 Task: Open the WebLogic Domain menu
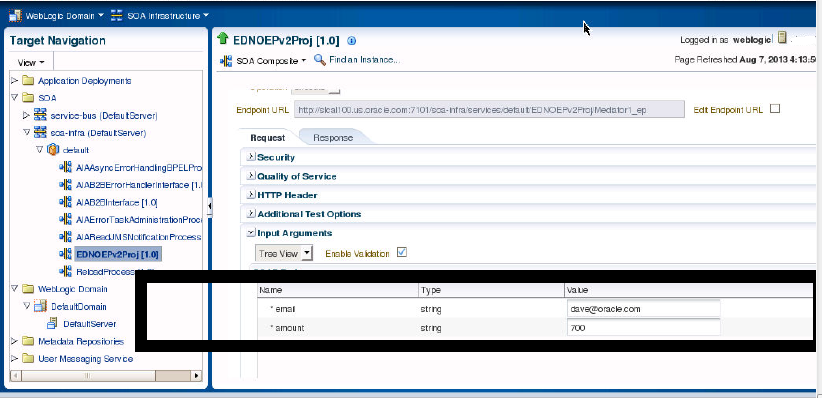pyautogui.click(x=64, y=16)
